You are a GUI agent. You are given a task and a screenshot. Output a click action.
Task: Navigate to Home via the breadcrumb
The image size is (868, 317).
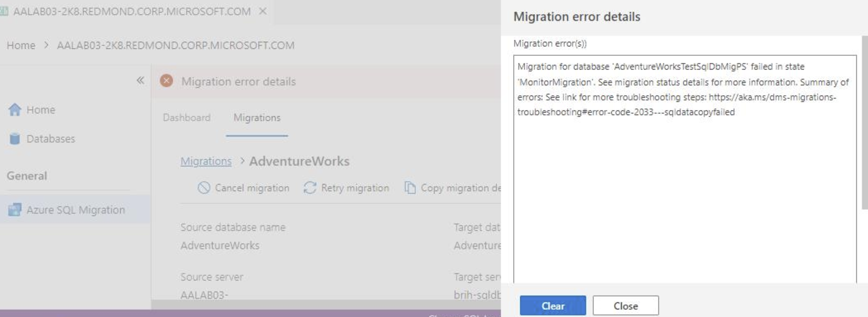coord(22,45)
